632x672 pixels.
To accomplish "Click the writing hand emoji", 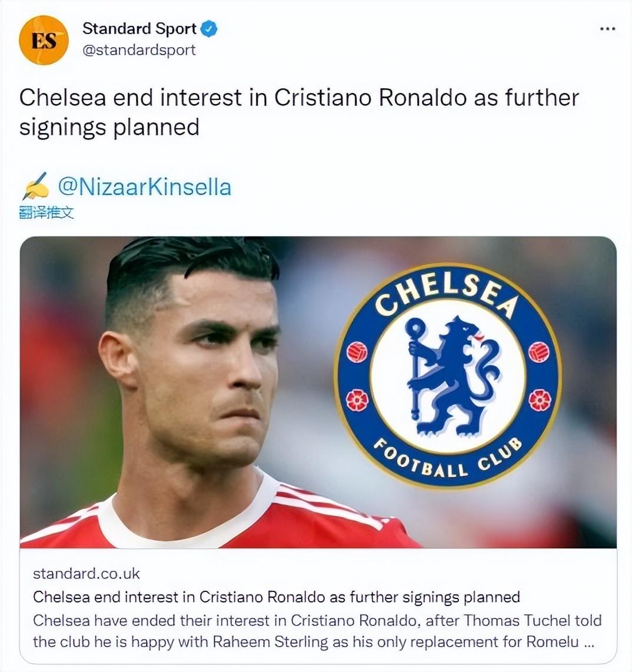I will point(35,187).
